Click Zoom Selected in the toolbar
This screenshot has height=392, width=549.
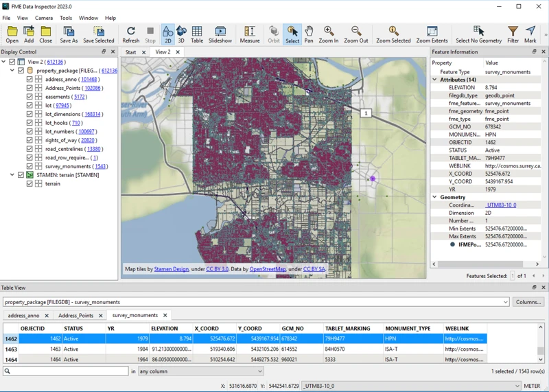[x=393, y=34]
